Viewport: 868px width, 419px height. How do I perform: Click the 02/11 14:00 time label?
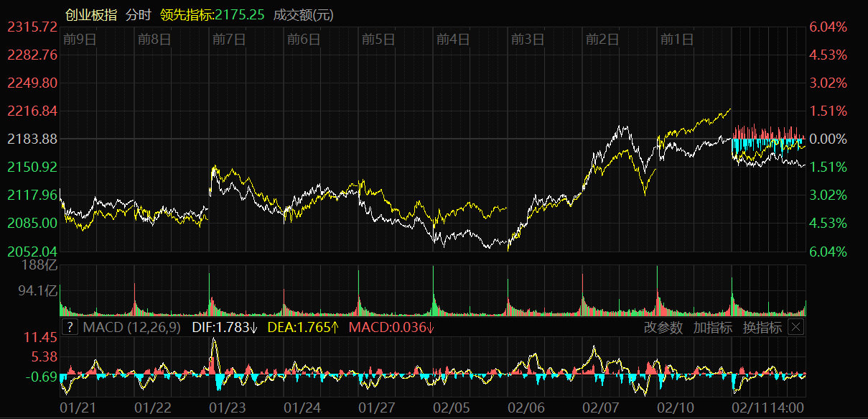pos(767,408)
